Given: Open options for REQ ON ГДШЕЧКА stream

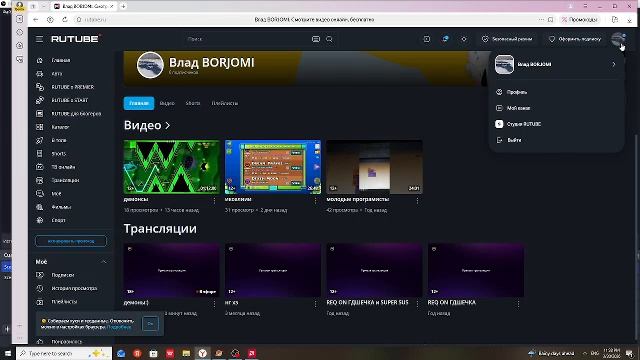Looking at the screenshot, I should pos(518,304).
